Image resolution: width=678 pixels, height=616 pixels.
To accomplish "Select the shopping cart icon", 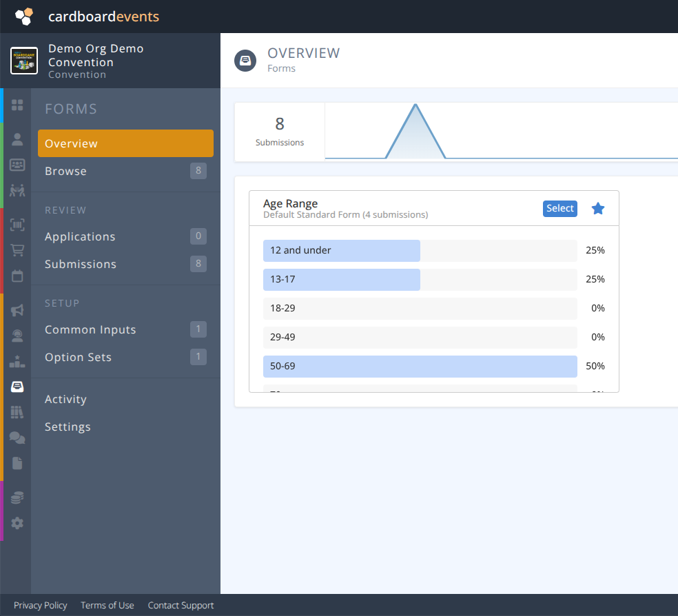I will tap(17, 249).
